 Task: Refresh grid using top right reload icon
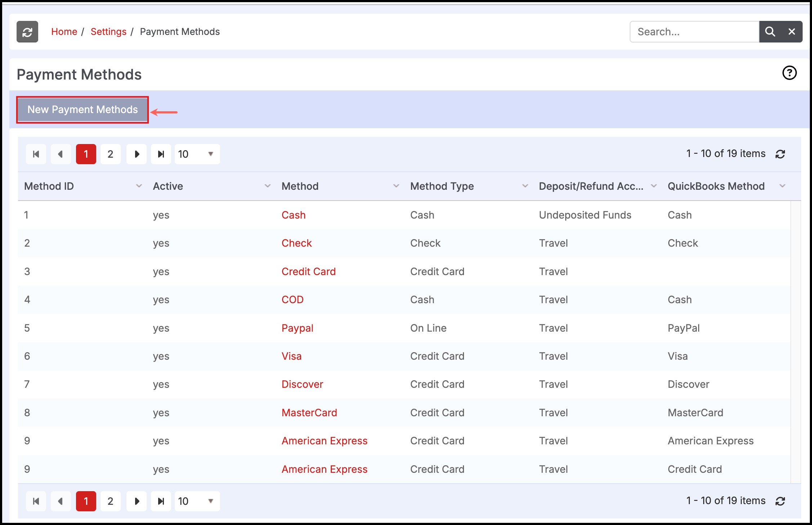point(780,154)
